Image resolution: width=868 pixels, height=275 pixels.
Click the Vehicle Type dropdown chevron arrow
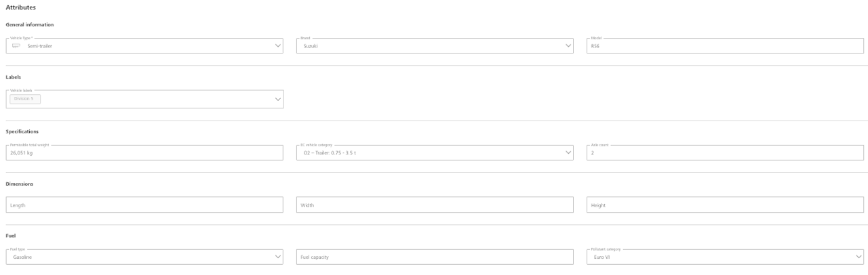pos(278,46)
